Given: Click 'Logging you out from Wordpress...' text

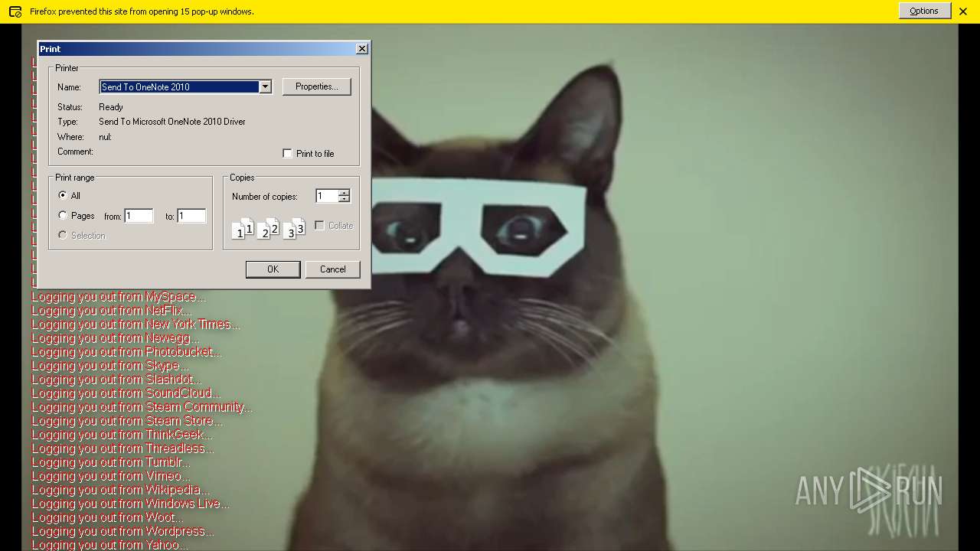Looking at the screenshot, I should coord(123,531).
